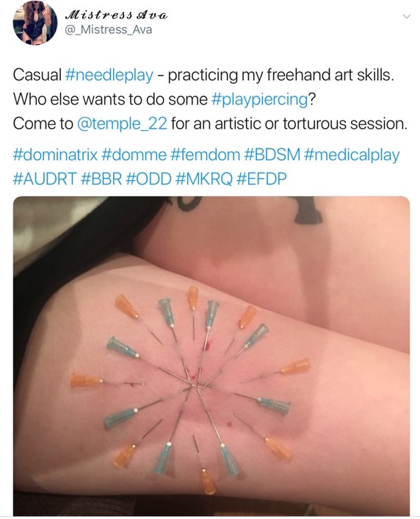The width and height of the screenshot is (420, 519).
Task: Open the #AUDRT hashtag
Action: coord(45,179)
